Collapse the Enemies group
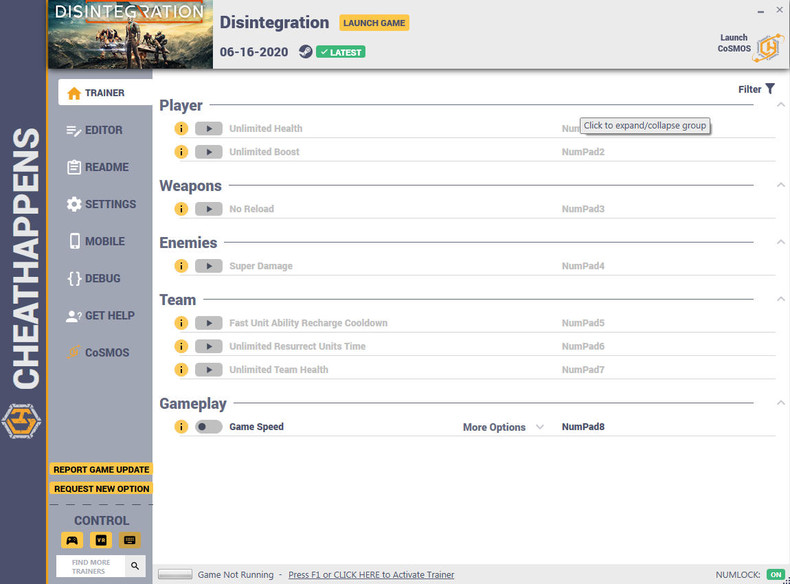This screenshot has height=584, width=790. coord(780,242)
